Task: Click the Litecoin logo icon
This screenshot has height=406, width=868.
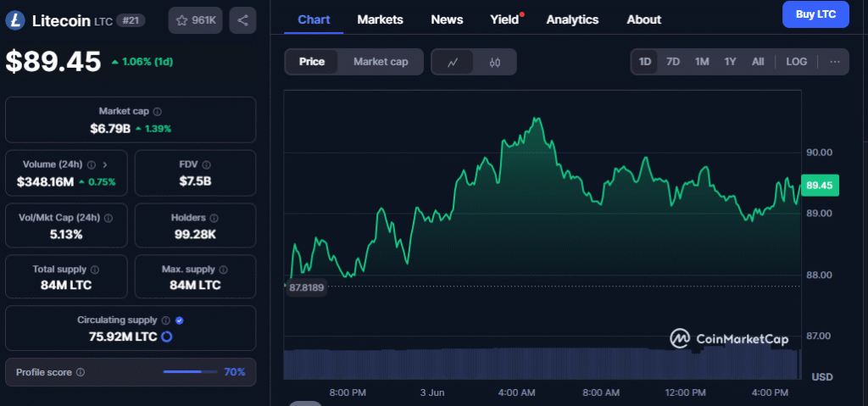Action: [15, 21]
